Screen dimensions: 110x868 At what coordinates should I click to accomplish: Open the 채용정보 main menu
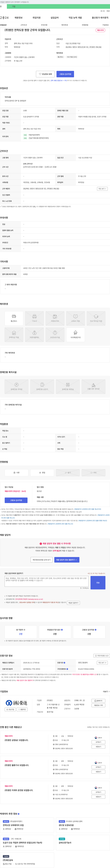coord(18,18)
